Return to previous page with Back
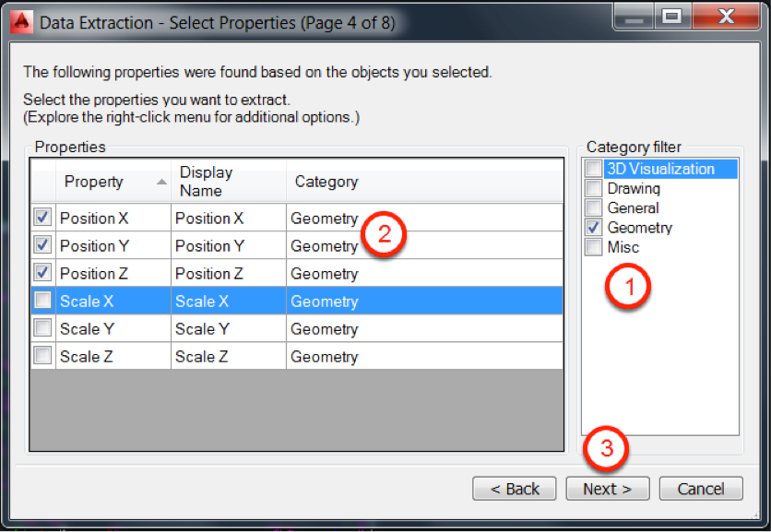 514,489
